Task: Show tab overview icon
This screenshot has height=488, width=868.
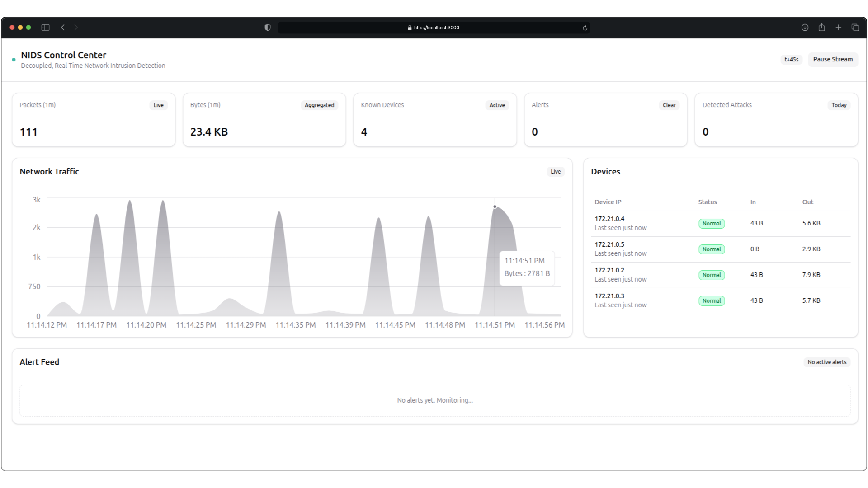Action: (x=855, y=28)
